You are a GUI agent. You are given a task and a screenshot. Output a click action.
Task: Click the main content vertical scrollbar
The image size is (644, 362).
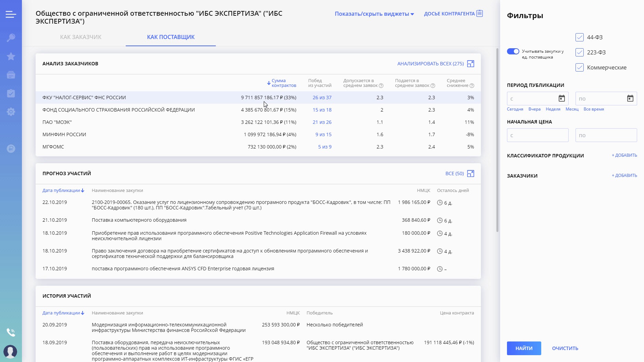coord(497,140)
